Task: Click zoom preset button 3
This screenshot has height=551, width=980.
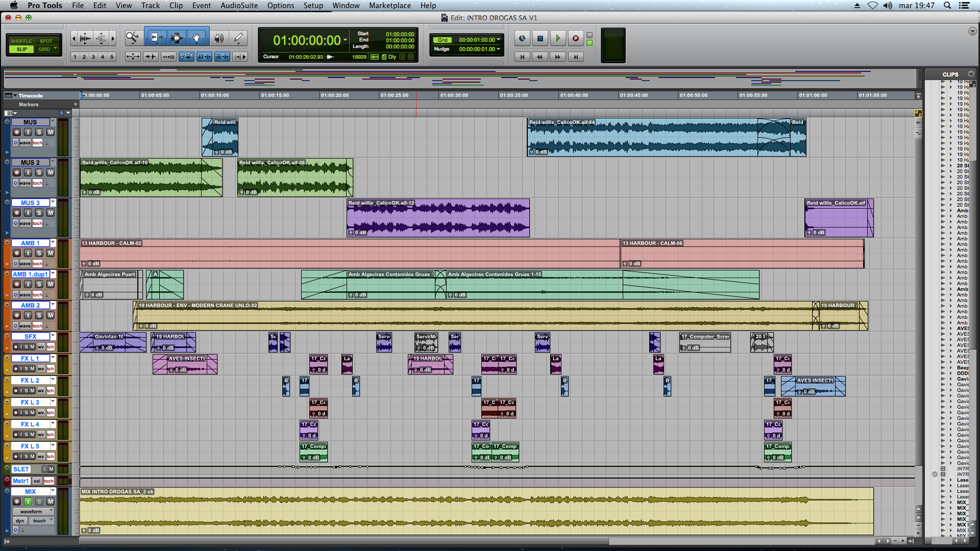Action: [x=93, y=57]
